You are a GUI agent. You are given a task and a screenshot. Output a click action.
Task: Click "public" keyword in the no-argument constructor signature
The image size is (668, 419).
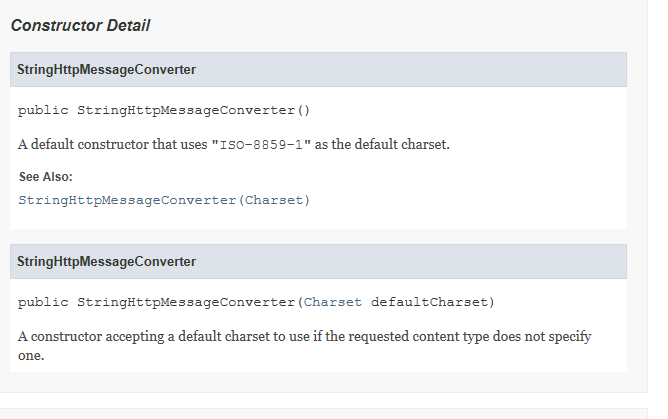click(x=43, y=111)
